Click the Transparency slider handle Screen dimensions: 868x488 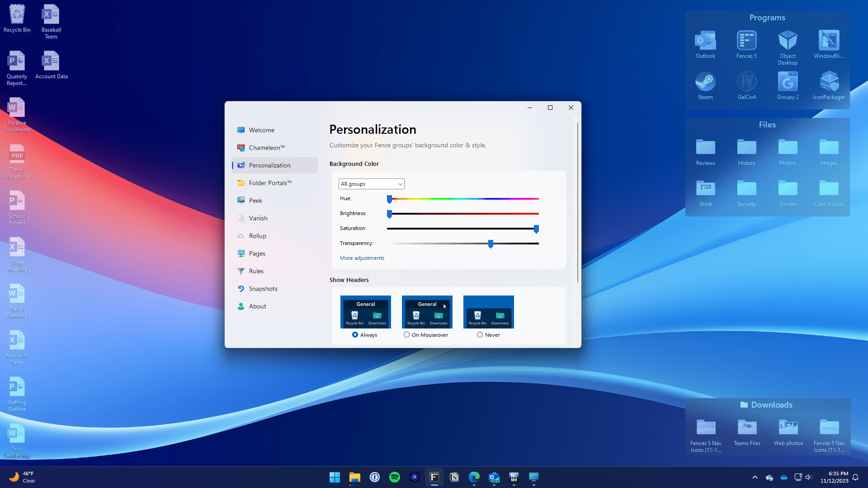pos(491,244)
